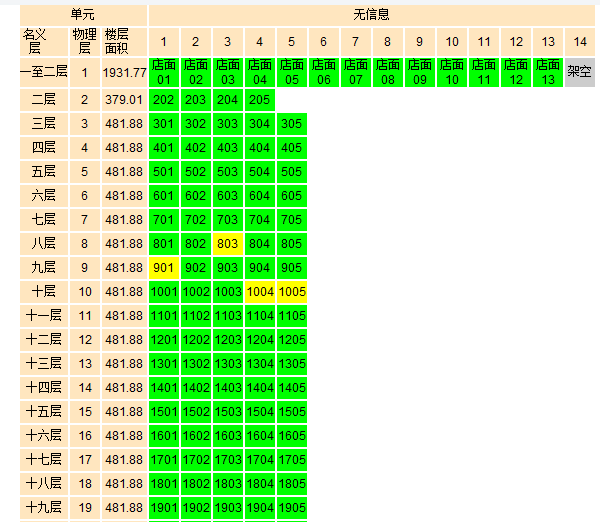Choose unit 402
Image resolution: width=600 pixels, height=522 pixels.
(196, 148)
